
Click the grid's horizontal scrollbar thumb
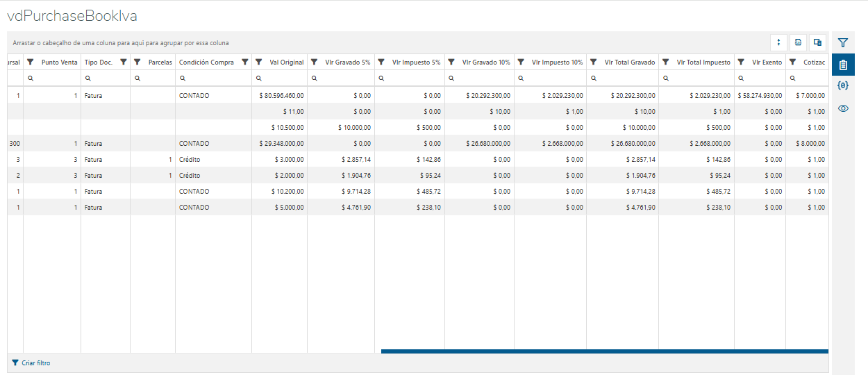604,351
